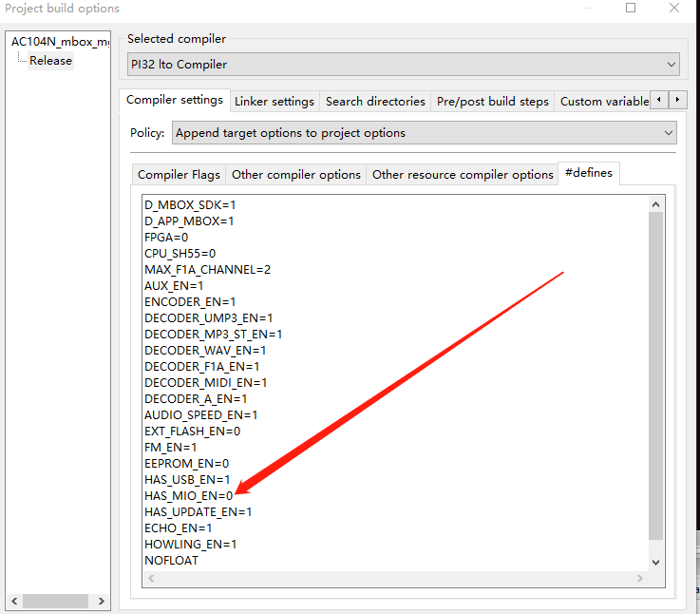The image size is (700, 614).
Task: Click target tree horizontal scrollbar thumb
Action: [55, 601]
